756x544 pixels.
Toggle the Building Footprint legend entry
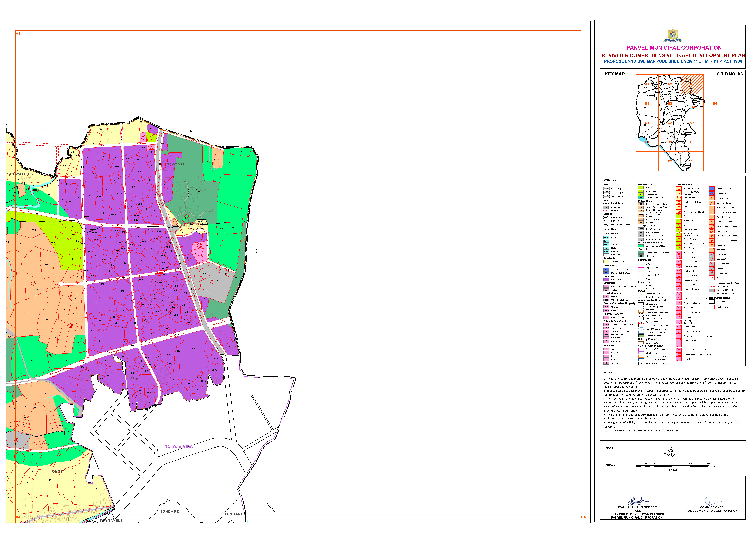pyautogui.click(x=641, y=343)
